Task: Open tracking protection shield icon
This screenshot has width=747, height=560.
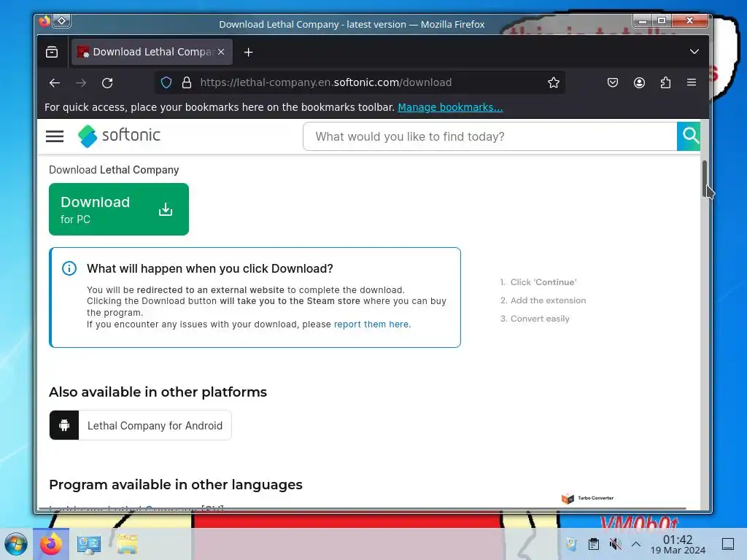Action: [166, 83]
